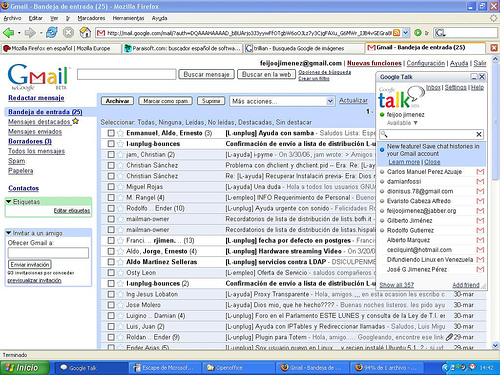Open back button history dropdown arrow

click(19, 33)
